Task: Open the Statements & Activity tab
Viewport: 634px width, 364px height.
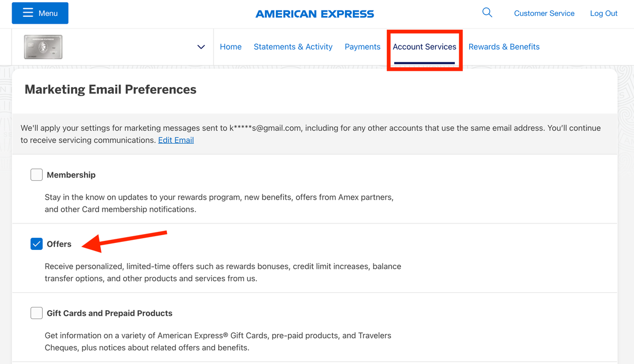Action: coord(293,46)
